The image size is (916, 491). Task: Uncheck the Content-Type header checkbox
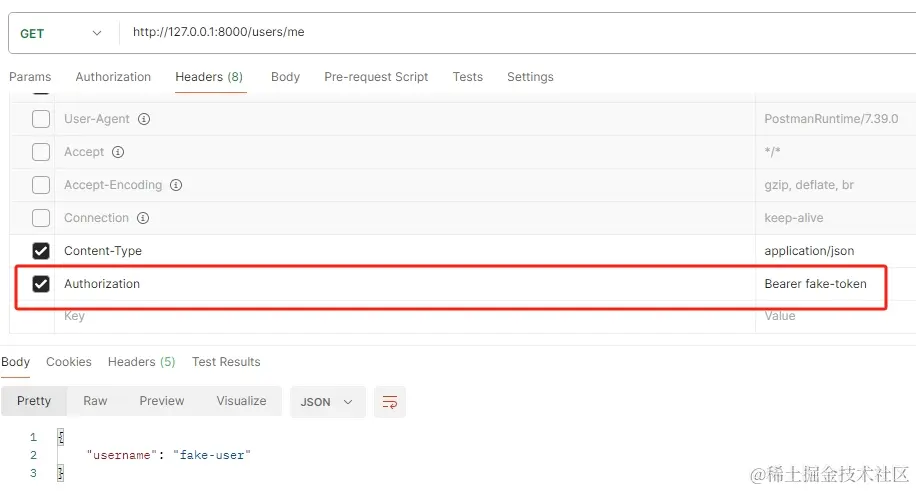click(41, 251)
